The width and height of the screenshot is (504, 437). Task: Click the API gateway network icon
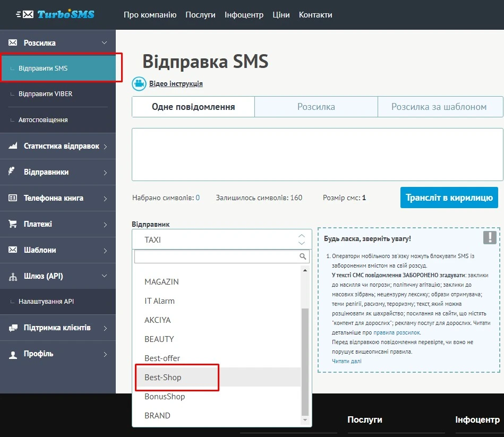13,276
